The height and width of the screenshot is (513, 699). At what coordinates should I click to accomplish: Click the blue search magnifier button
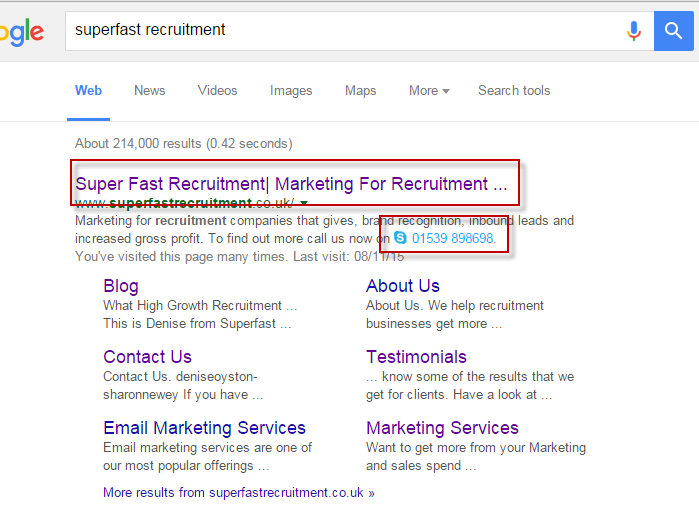tap(674, 31)
